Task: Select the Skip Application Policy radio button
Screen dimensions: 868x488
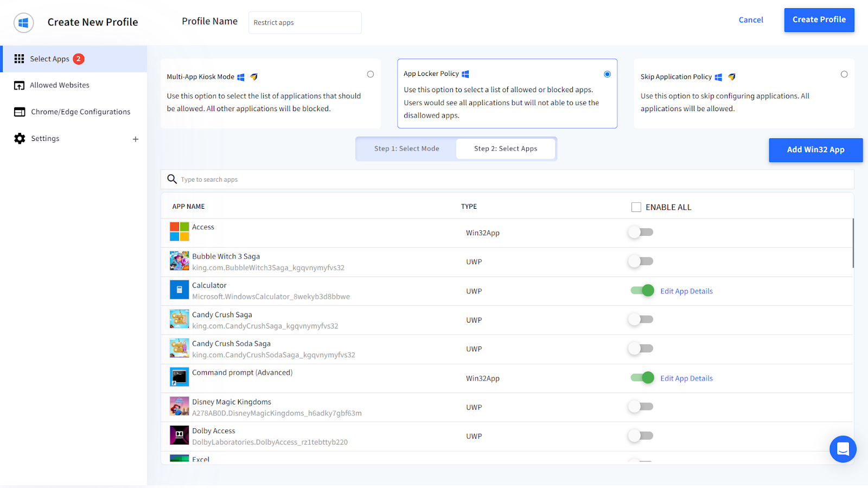Action: pos(844,74)
